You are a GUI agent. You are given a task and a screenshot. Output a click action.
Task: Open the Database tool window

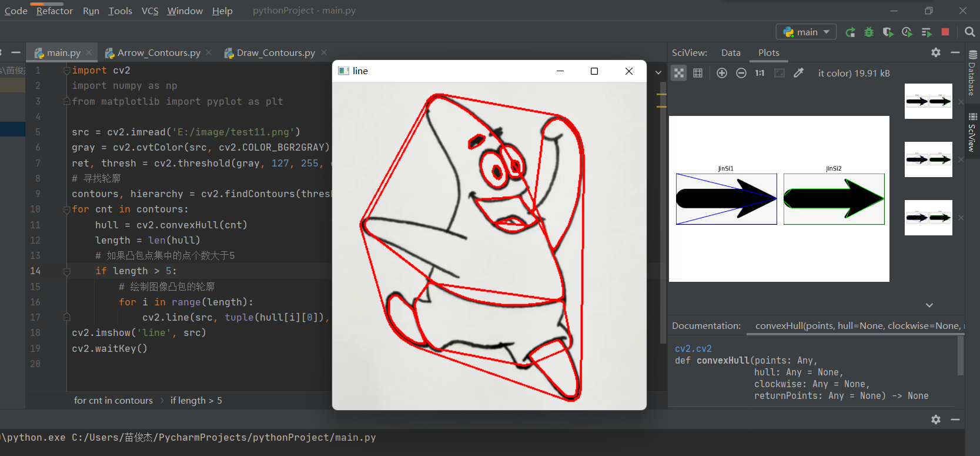[972, 73]
